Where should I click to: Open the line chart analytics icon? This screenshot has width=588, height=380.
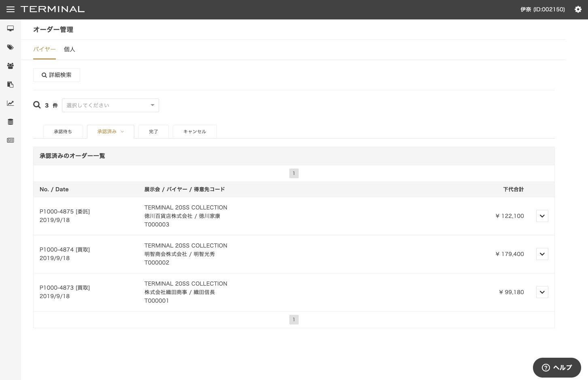pyautogui.click(x=11, y=103)
